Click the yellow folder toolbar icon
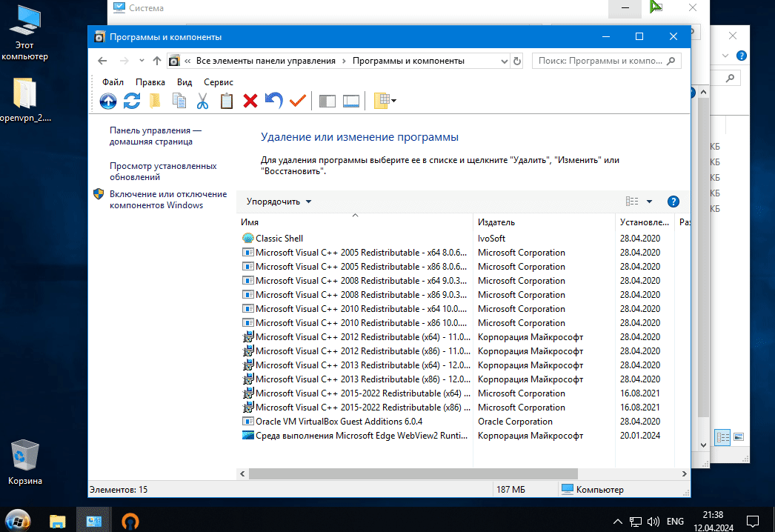This screenshot has height=532, width=775. (155, 101)
